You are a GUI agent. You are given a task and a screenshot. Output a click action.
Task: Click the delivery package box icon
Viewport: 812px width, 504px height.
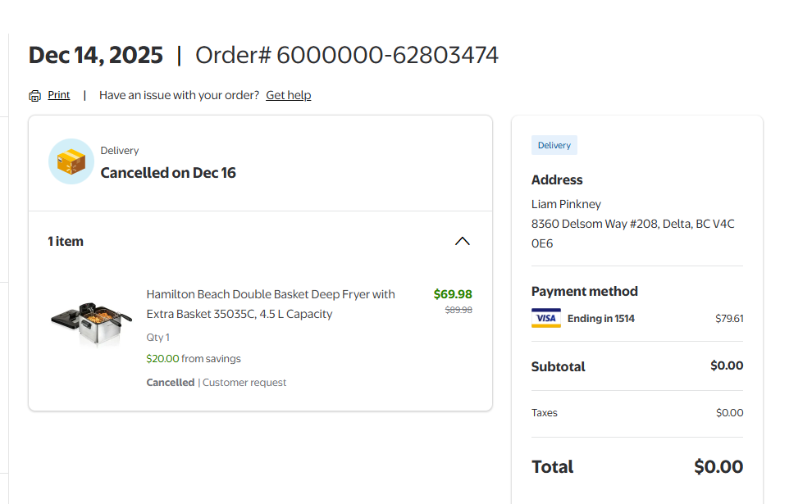(x=71, y=161)
